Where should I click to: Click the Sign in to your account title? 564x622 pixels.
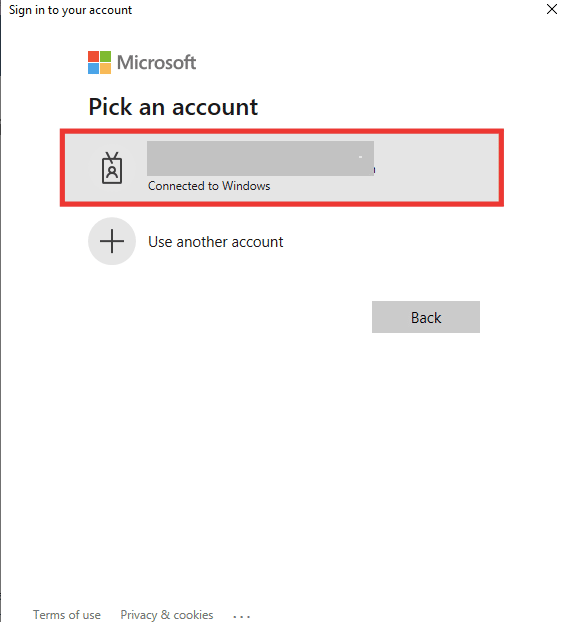[x=70, y=10]
